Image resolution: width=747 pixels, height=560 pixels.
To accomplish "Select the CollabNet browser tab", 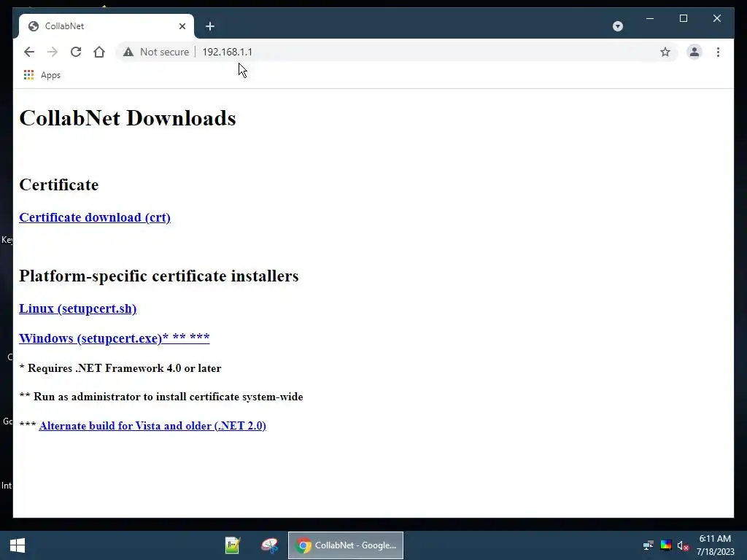I will [x=107, y=26].
